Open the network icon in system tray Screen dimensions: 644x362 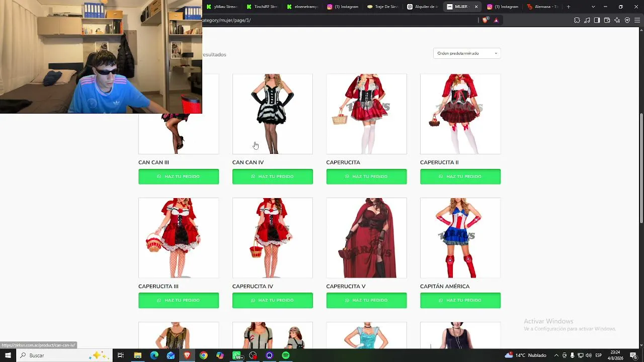[x=580, y=355]
